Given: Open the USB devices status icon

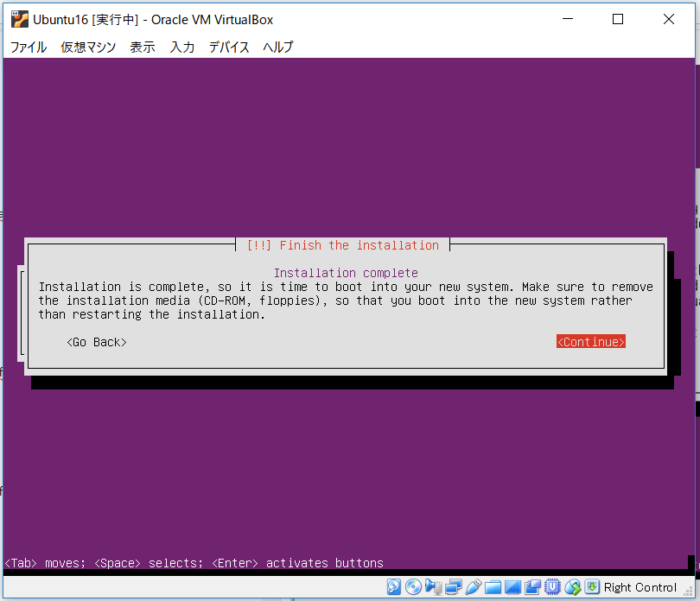Looking at the screenshot, I should pyautogui.click(x=473, y=586).
